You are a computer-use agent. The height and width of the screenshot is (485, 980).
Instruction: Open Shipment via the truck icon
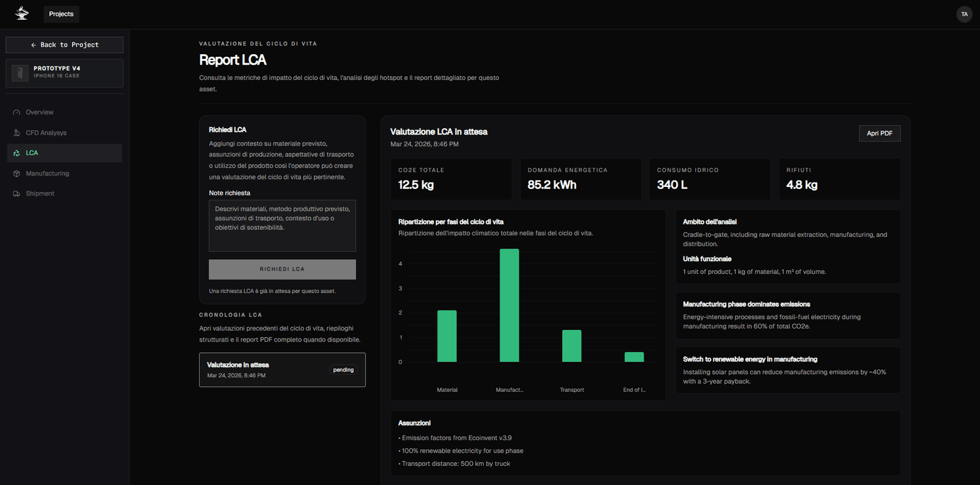[16, 193]
